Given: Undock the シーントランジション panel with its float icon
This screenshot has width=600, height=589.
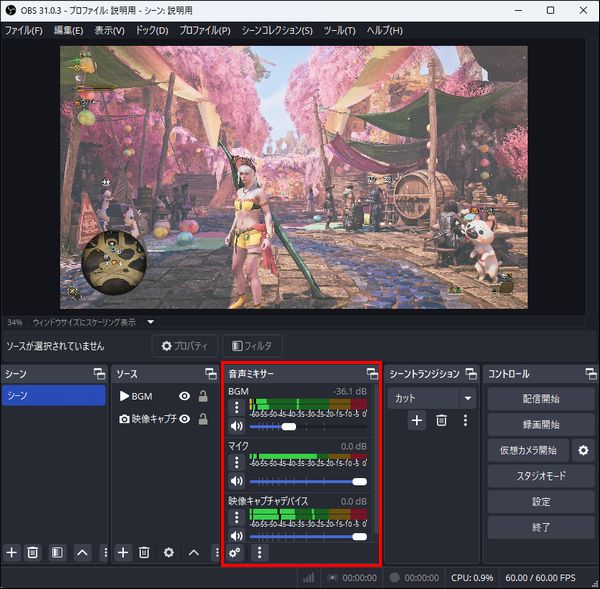Looking at the screenshot, I should click(x=471, y=374).
